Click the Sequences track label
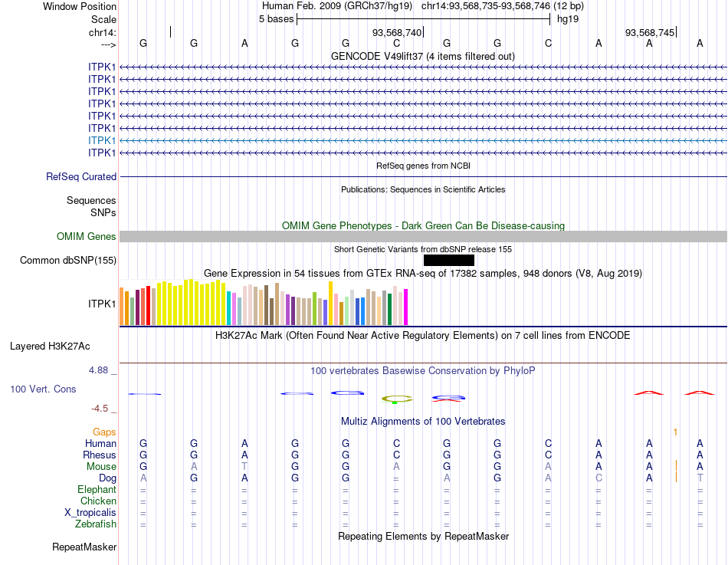728x565 pixels. [x=91, y=200]
